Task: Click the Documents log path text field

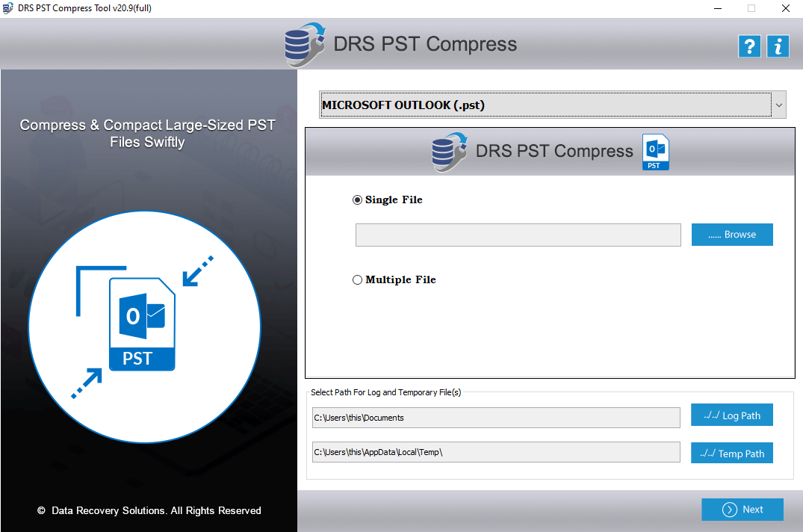Action: coord(495,418)
